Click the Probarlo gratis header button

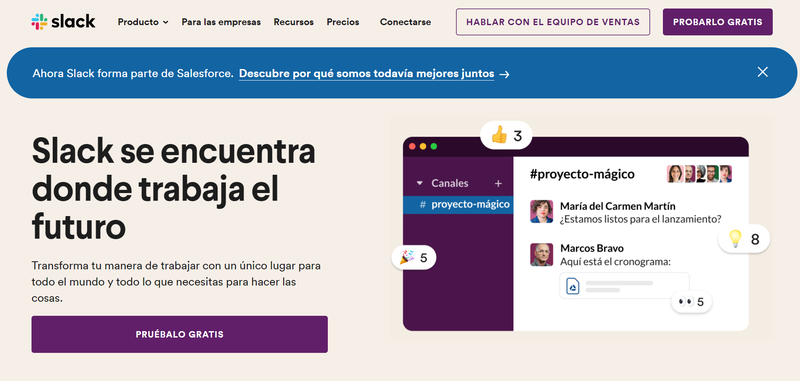(x=717, y=22)
